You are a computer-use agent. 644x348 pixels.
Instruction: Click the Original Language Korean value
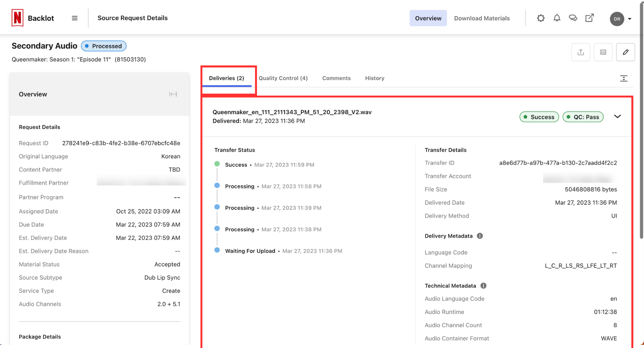pyautogui.click(x=171, y=156)
